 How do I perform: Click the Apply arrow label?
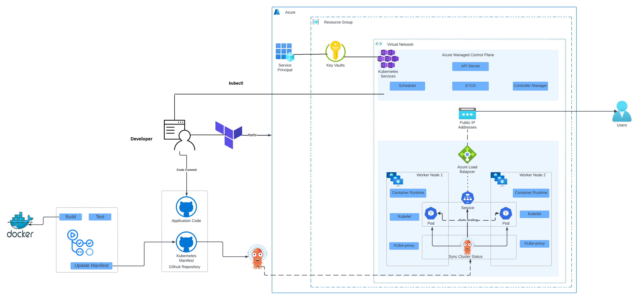click(x=252, y=135)
